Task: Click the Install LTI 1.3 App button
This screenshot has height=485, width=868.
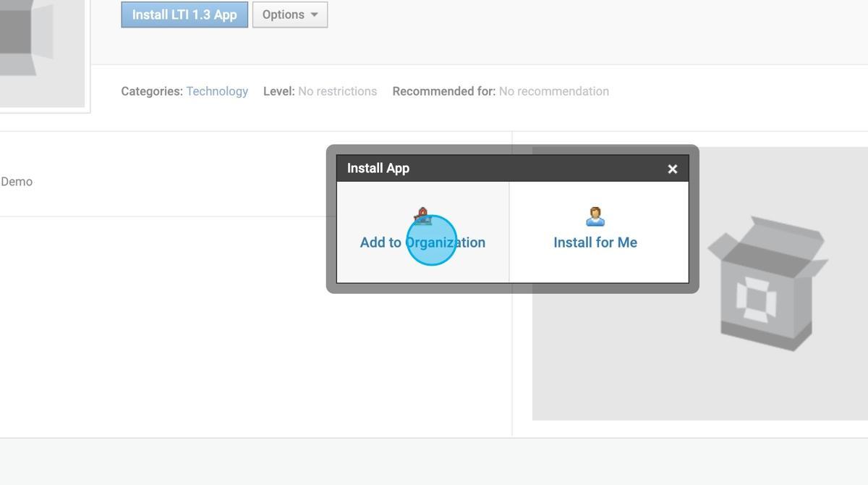Action: tap(184, 14)
